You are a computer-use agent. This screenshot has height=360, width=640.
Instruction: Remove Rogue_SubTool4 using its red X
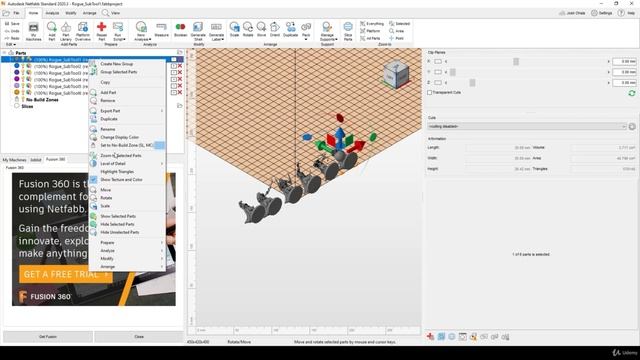pos(180,80)
